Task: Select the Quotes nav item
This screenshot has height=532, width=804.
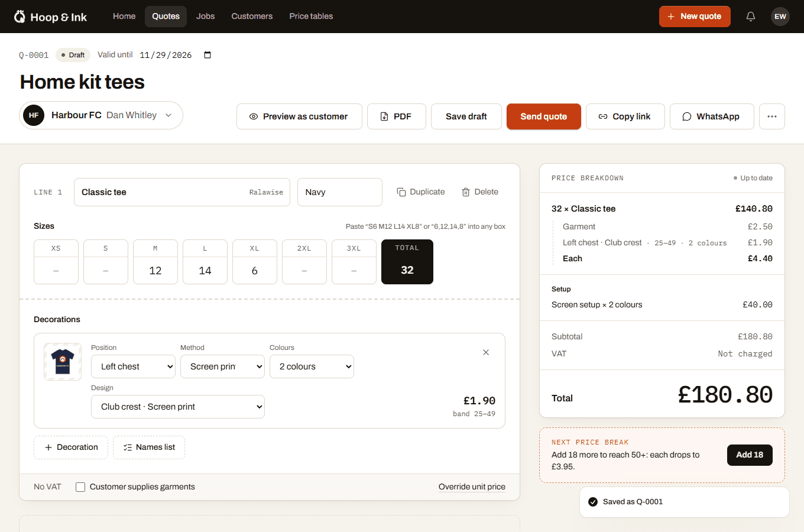Action: point(166,17)
